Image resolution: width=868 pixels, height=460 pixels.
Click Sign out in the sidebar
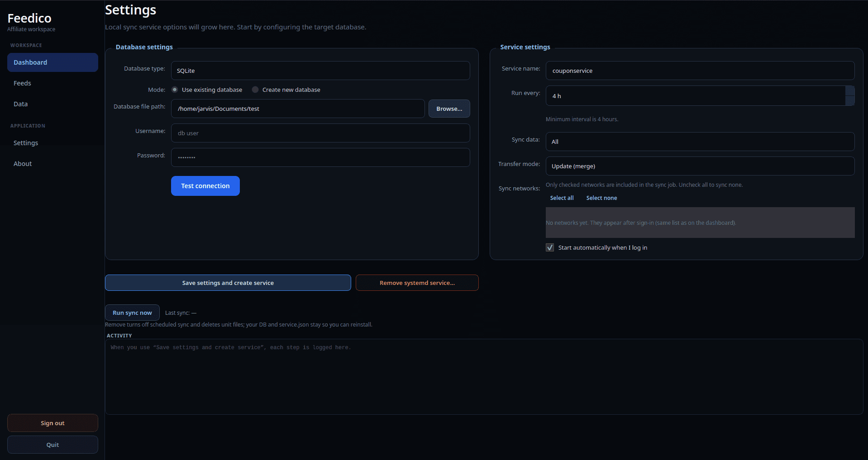tap(52, 423)
